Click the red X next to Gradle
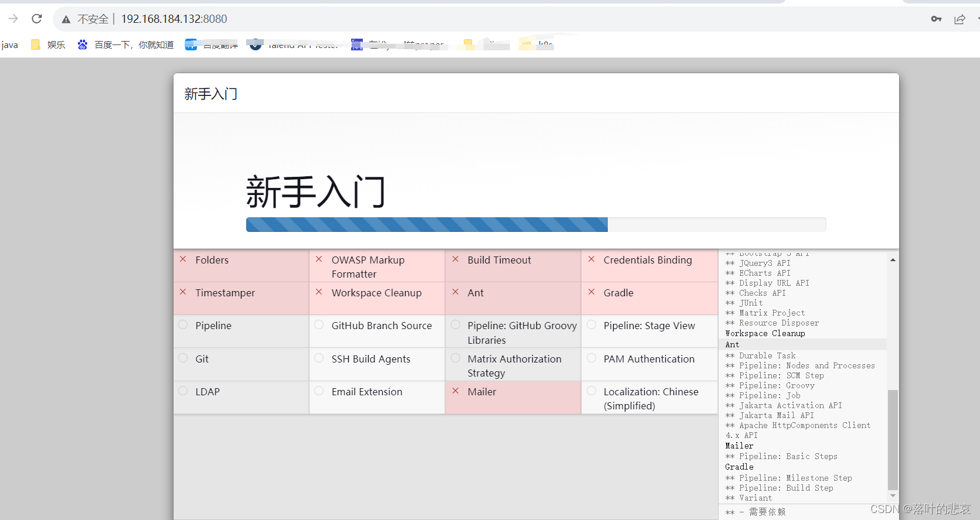The image size is (980, 520). tap(591, 292)
